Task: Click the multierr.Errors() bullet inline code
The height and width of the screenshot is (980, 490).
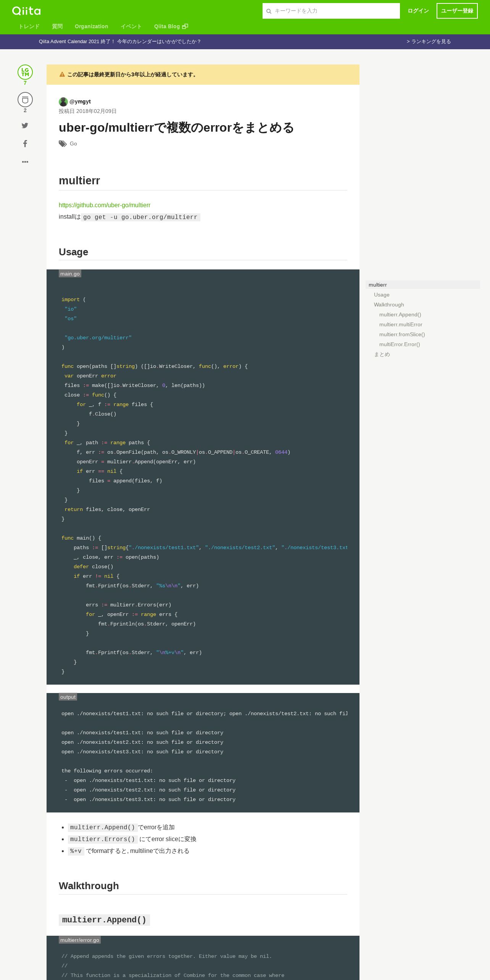Action: click(x=103, y=839)
